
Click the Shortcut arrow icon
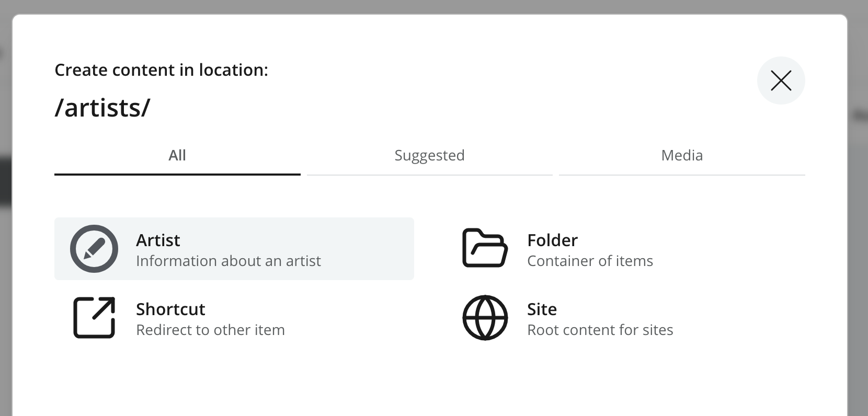(x=94, y=318)
